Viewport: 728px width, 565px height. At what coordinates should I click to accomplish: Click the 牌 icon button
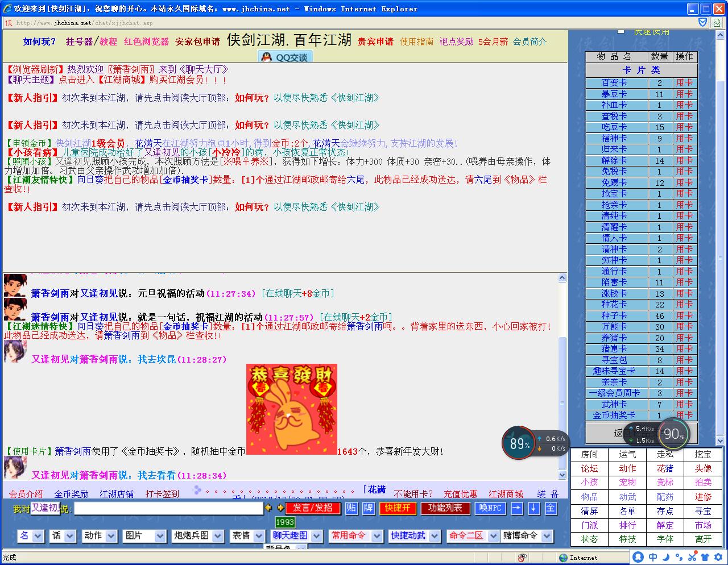pyautogui.click(x=369, y=508)
